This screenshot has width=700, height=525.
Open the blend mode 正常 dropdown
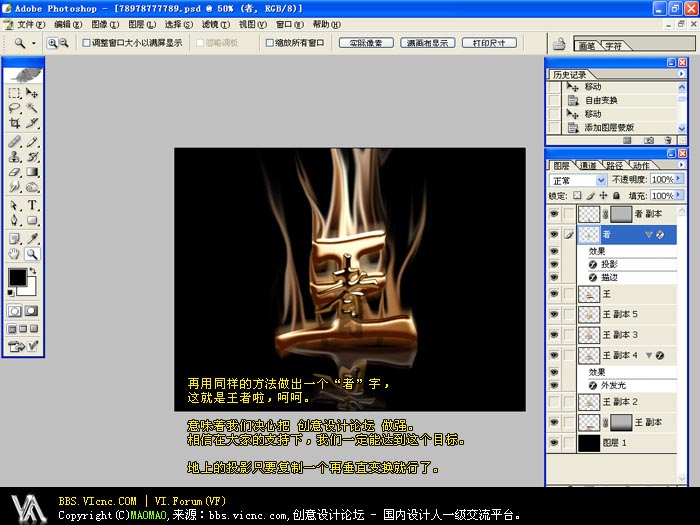click(578, 180)
